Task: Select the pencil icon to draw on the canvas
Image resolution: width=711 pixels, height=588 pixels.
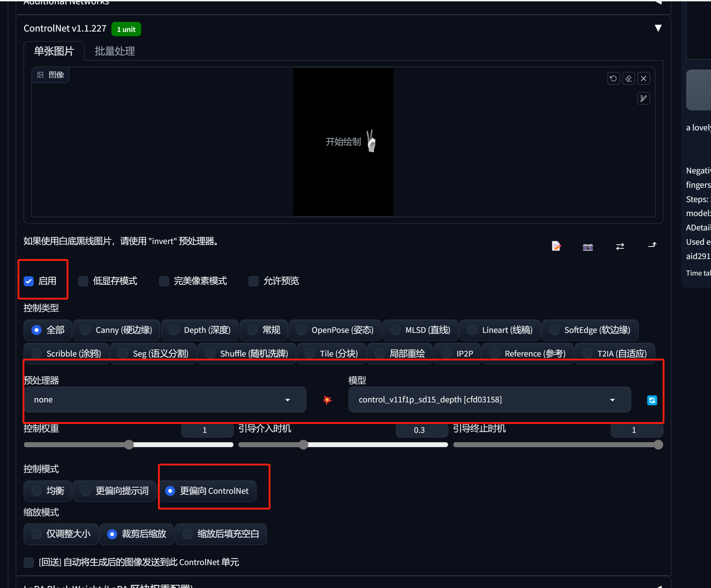Action: pyautogui.click(x=644, y=99)
